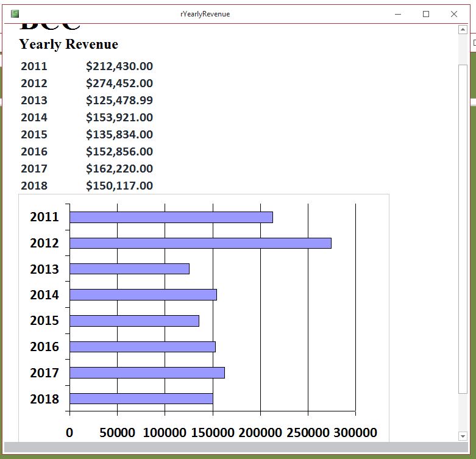Click the Yearly Revenue heading

click(69, 44)
